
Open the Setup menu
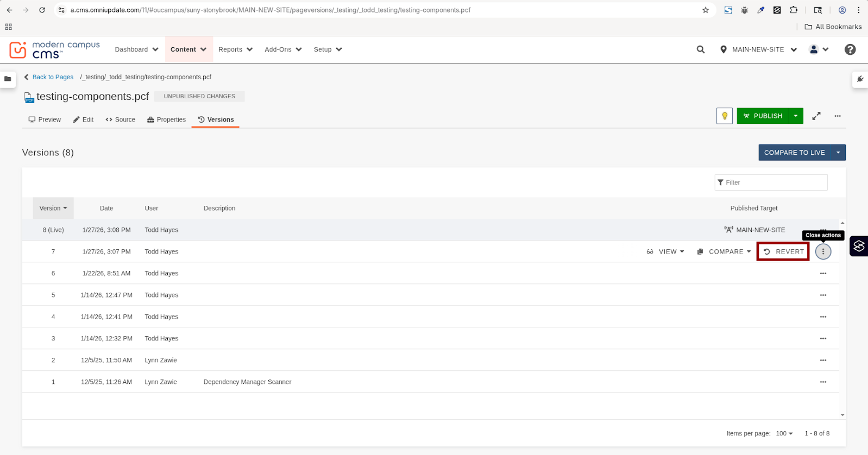click(x=328, y=49)
